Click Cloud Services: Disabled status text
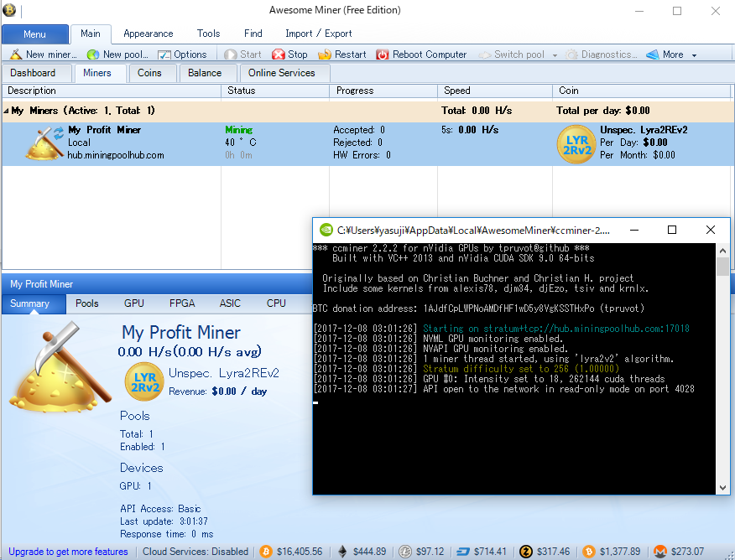Screen dimensions: 735x560 click(195, 552)
